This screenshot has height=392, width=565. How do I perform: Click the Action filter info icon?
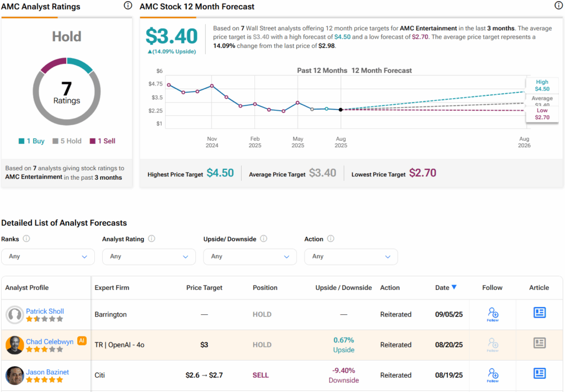click(x=331, y=239)
